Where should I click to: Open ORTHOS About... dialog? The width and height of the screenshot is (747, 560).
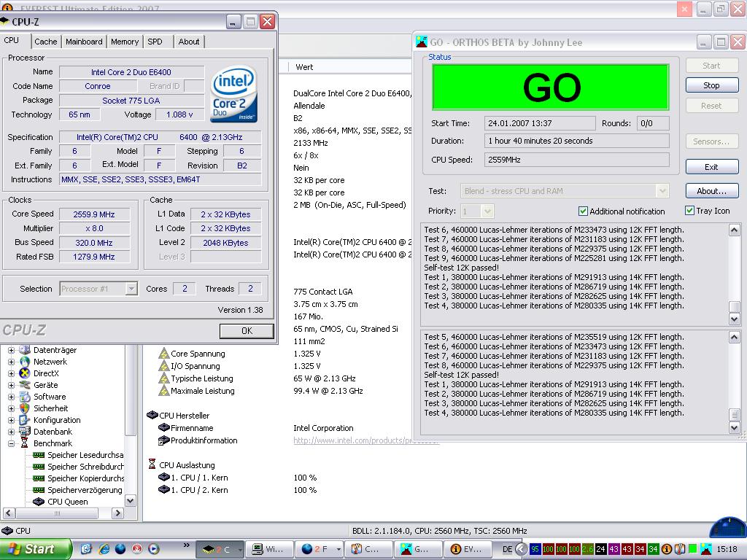712,191
